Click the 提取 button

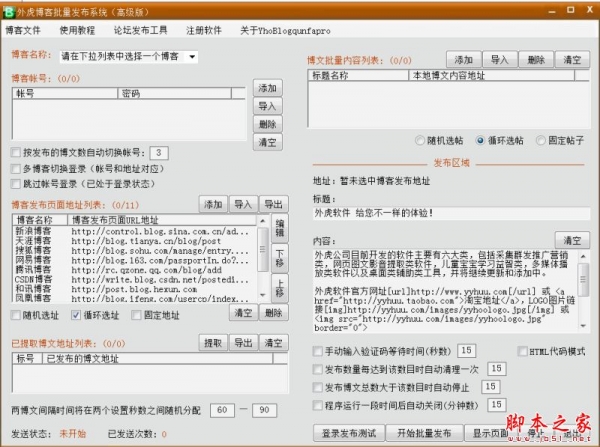[213, 343]
